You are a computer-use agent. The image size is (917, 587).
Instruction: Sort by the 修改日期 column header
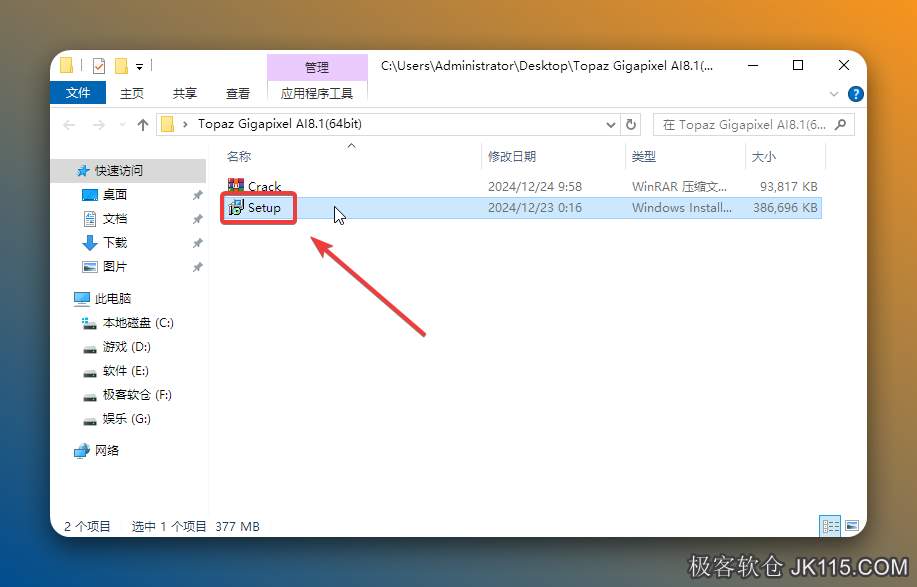tap(512, 156)
